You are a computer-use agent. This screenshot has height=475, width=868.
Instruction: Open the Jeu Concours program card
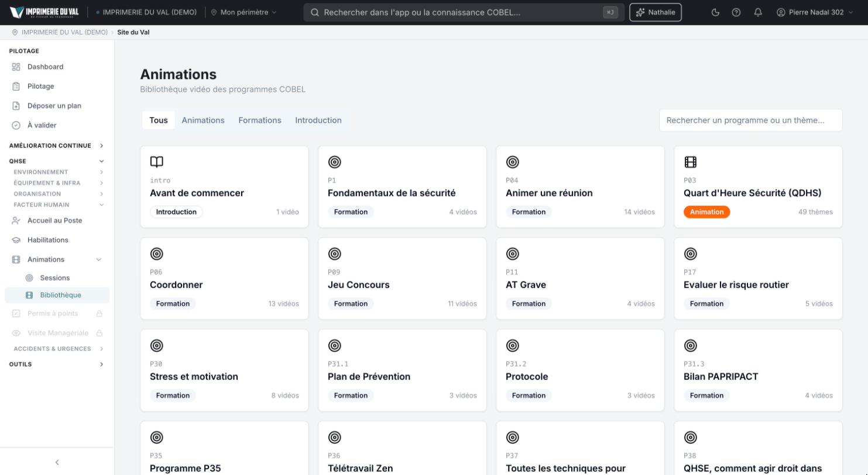(x=402, y=278)
